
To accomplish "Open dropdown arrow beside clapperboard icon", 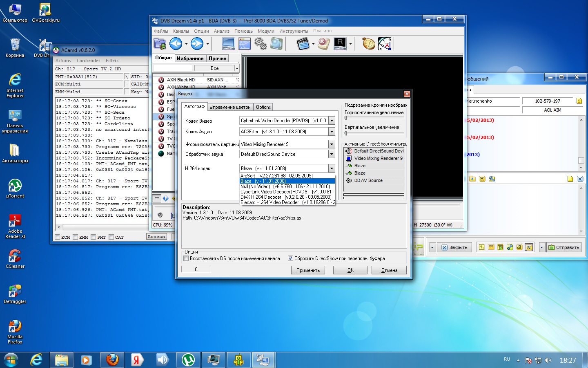I will 313,44.
